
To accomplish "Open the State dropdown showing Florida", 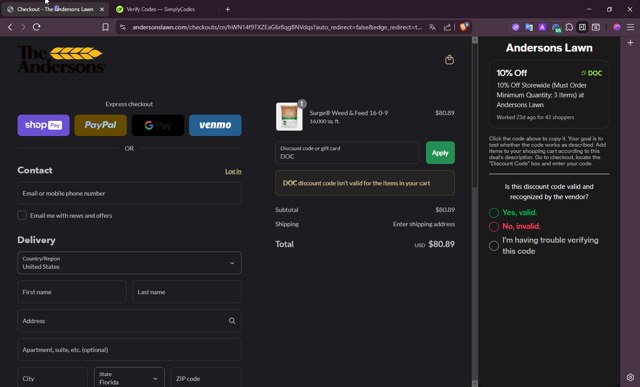I will point(129,378).
